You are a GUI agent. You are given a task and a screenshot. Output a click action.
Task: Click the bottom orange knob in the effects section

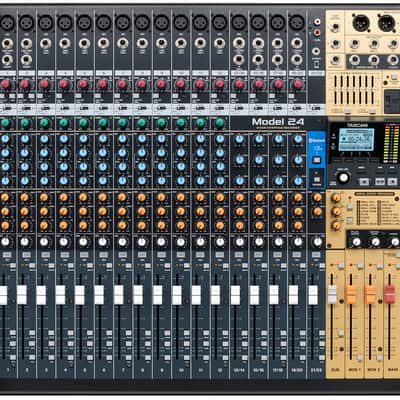(x=336, y=226)
